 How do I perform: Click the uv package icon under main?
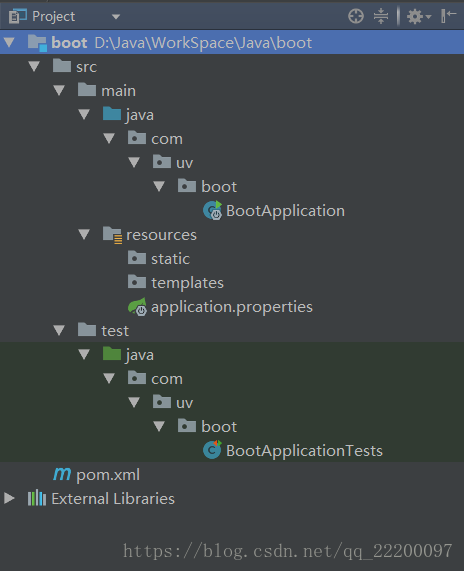(162, 162)
